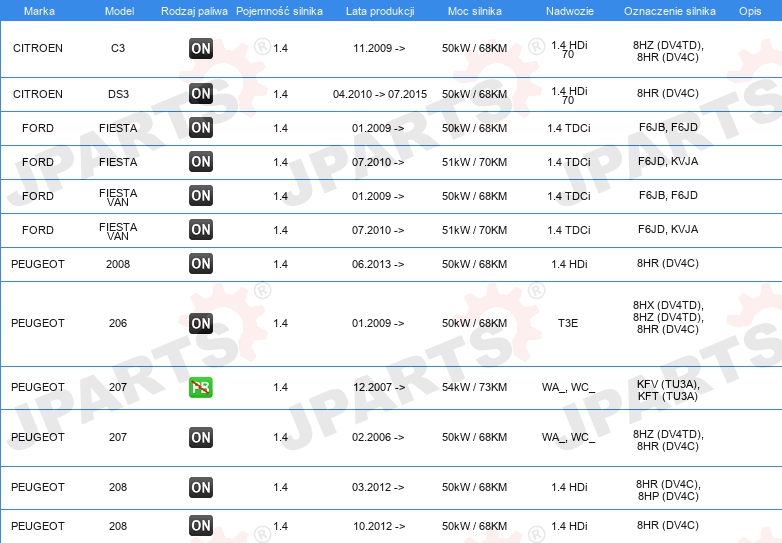Click the 12.2007 -> production date
The height and width of the screenshot is (543, 782).
(x=379, y=387)
